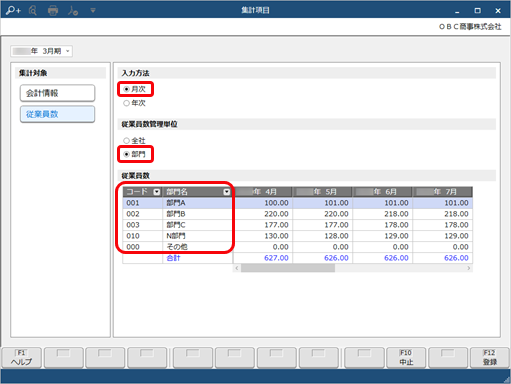Click the printer icon in title bar

53,11
